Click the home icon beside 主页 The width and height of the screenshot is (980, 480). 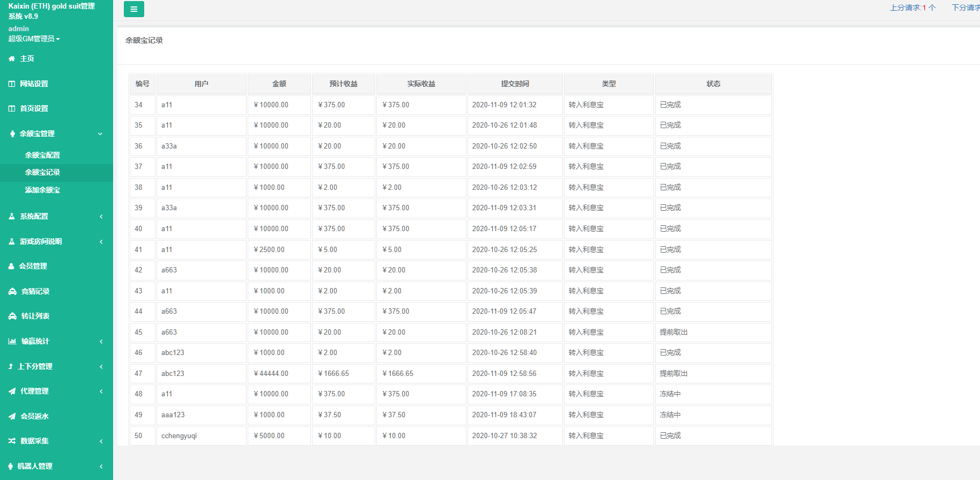[12, 59]
